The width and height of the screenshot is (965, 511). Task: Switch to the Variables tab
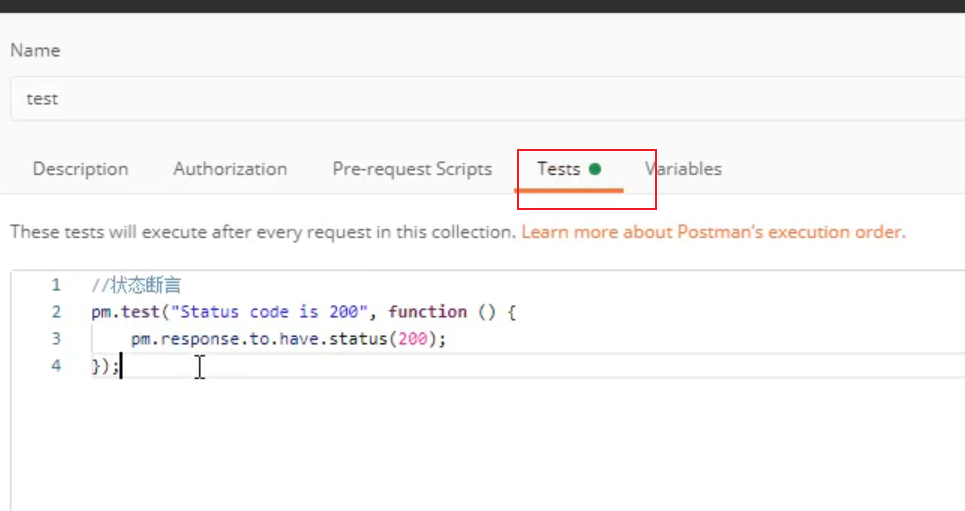point(683,169)
